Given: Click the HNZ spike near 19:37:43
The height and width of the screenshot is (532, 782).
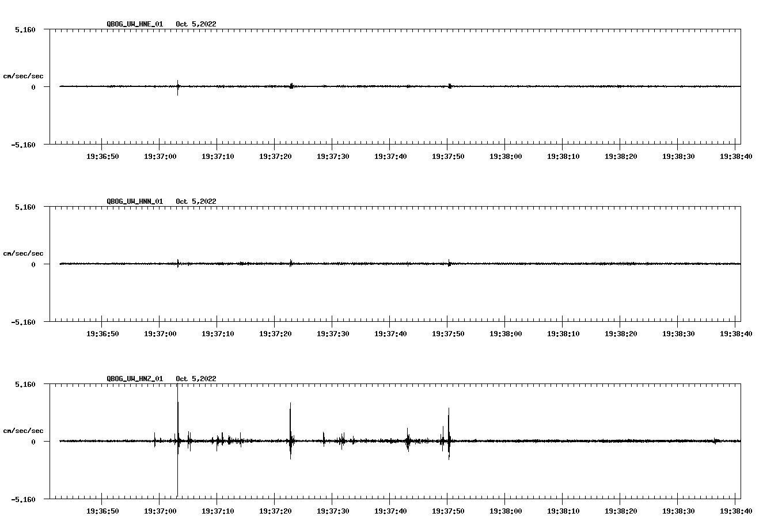Looking at the screenshot, I should pyautogui.click(x=408, y=439).
